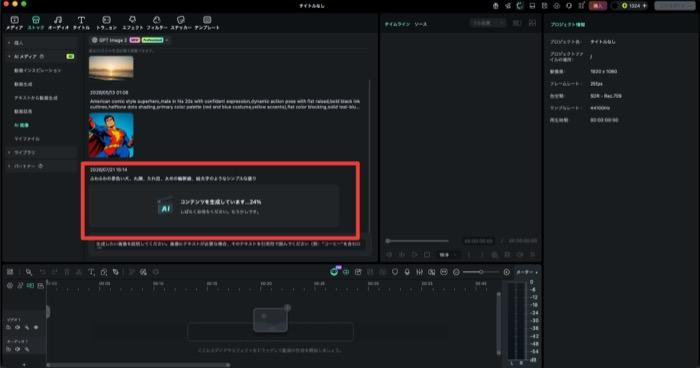The width and height of the screenshot is (700, 368).
Task: Click the timeline layout icon at toolbar start
Action: 10,272
